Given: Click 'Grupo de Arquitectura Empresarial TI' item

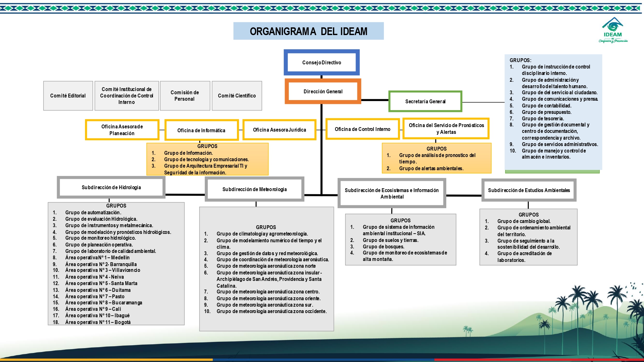Looking at the screenshot, I should coord(205,169).
